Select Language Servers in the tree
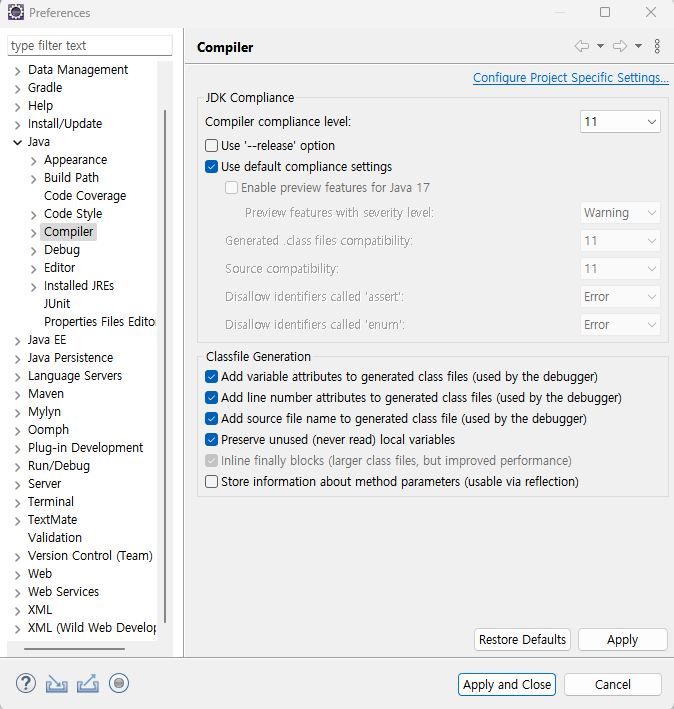 (75, 376)
